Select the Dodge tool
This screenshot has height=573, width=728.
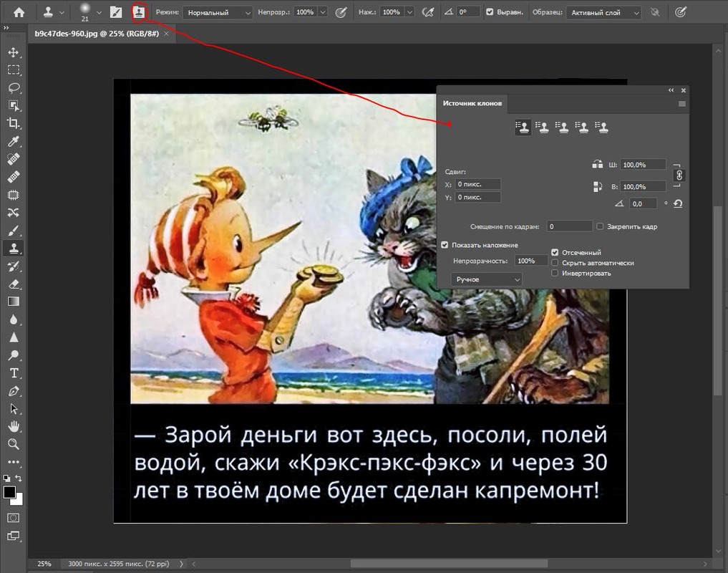[14, 355]
